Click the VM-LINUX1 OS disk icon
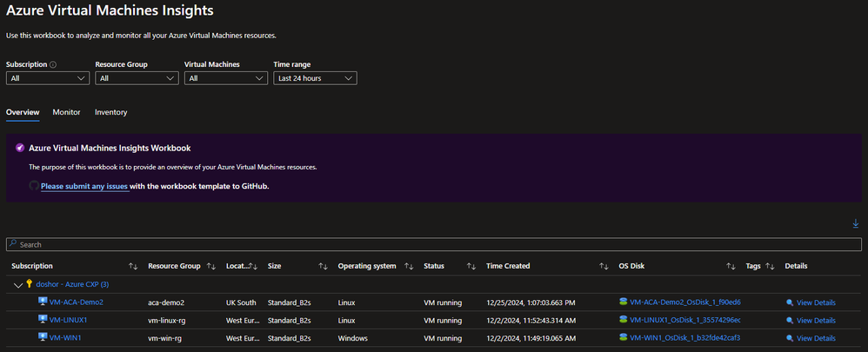The width and height of the screenshot is (868, 352). [x=623, y=320]
